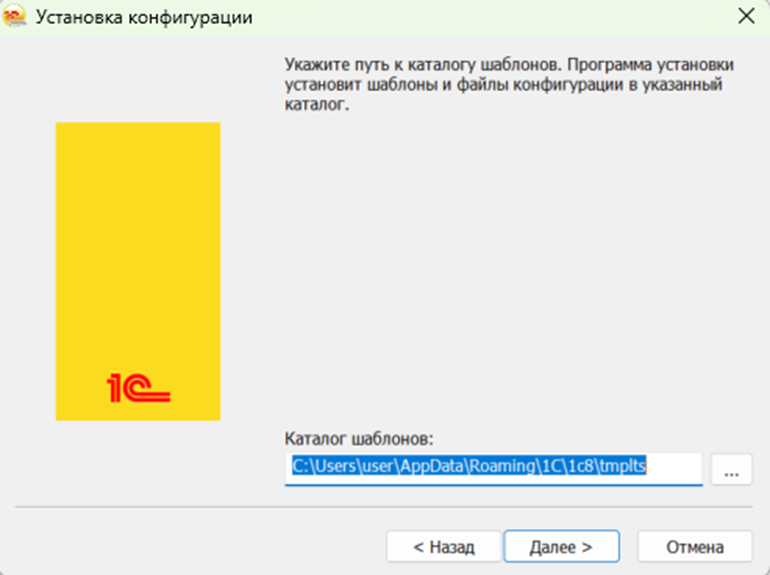Click the red 1C logo on yellow banner

point(138,387)
